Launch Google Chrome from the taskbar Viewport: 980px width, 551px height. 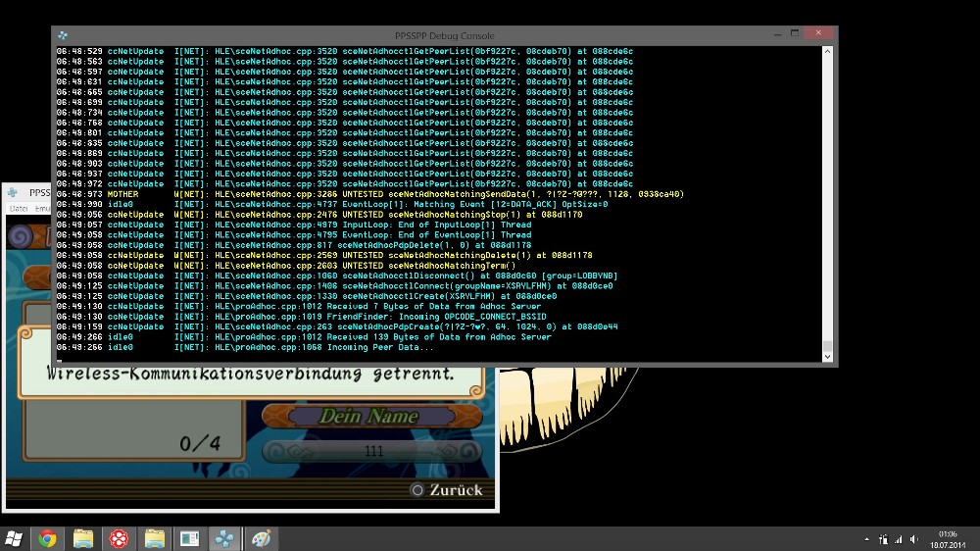(x=47, y=538)
